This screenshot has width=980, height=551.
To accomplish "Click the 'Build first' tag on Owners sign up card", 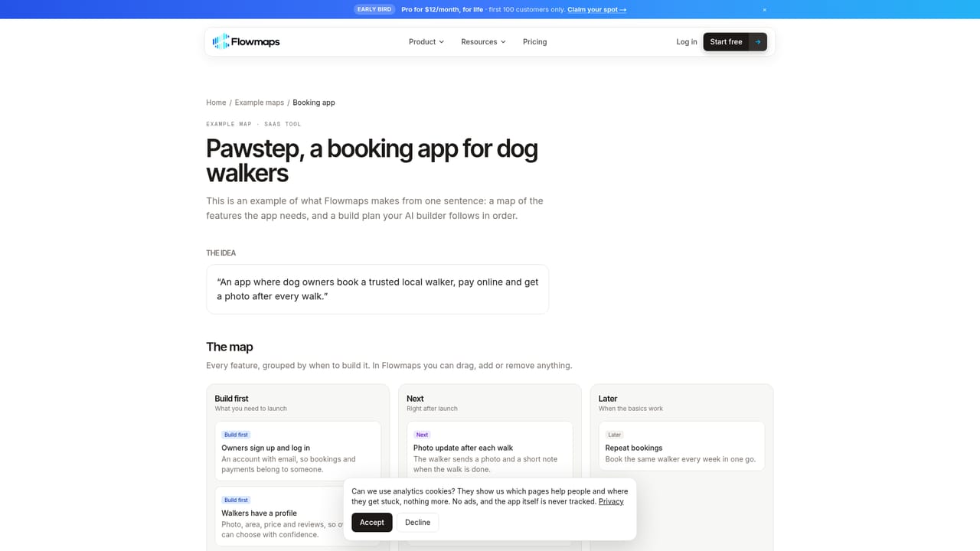I will pos(237,435).
